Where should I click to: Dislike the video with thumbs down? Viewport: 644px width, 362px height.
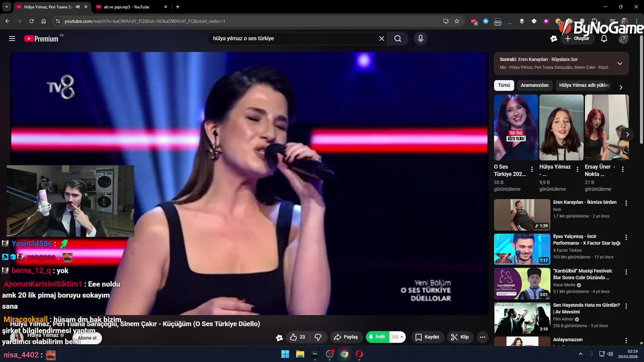point(318,337)
